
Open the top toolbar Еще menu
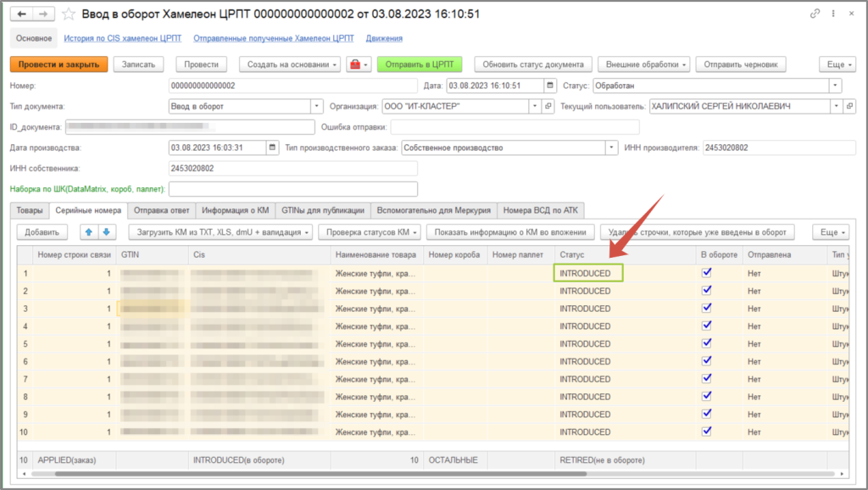837,64
